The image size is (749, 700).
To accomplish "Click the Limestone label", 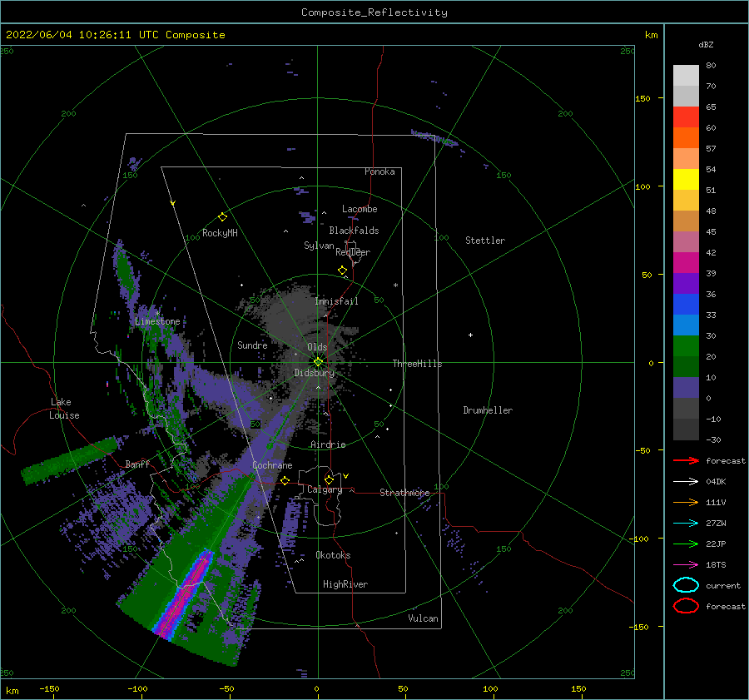I will [157, 321].
